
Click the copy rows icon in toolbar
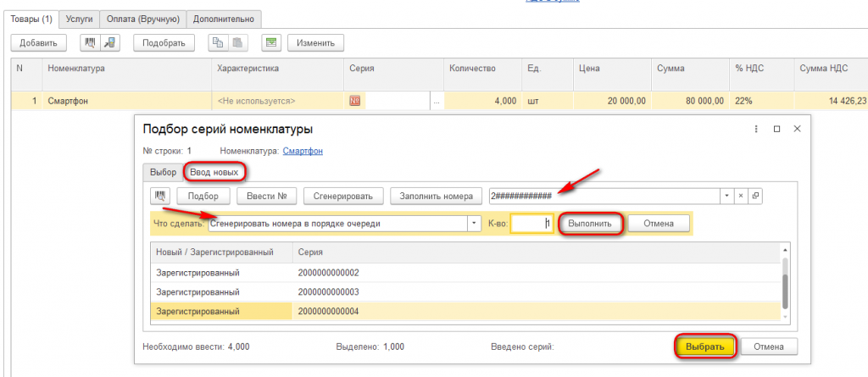click(x=218, y=42)
